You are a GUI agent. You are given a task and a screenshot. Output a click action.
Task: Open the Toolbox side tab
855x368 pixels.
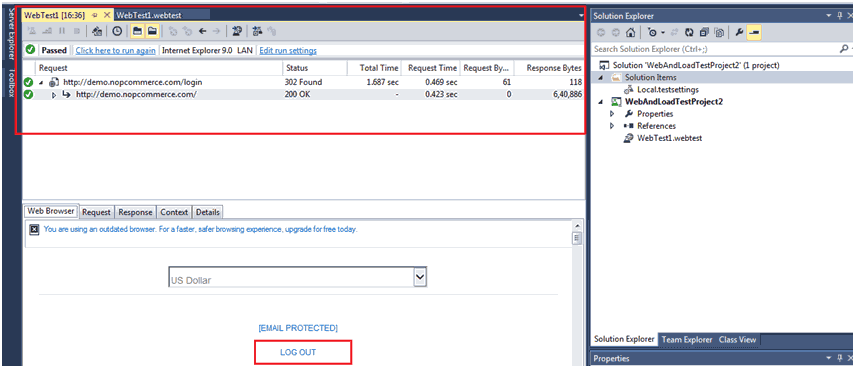pyautogui.click(x=10, y=82)
